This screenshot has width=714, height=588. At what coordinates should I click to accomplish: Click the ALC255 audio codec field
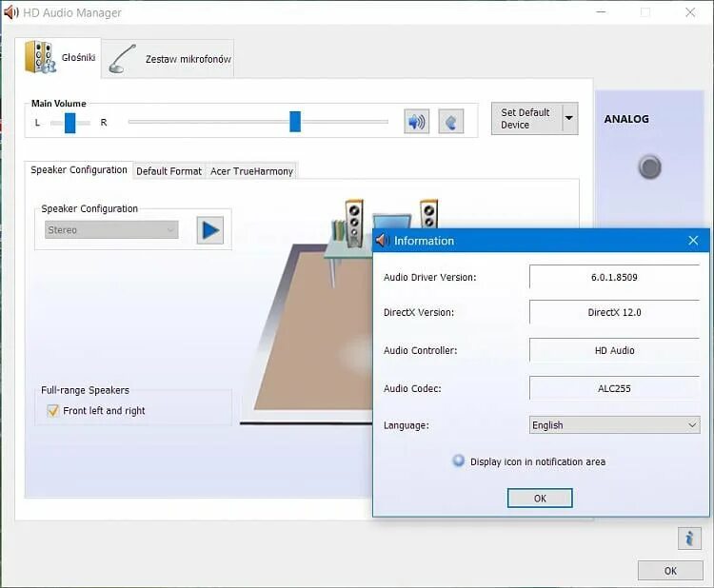tap(614, 388)
